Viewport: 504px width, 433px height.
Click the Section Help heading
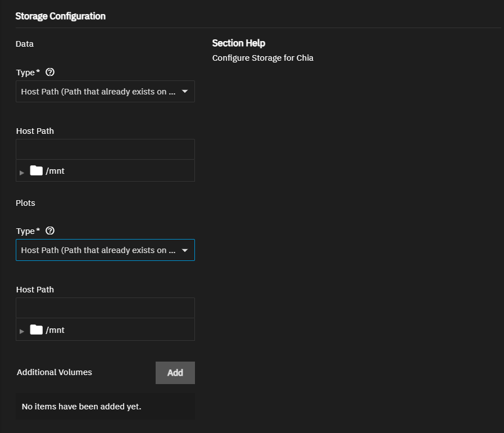click(238, 43)
